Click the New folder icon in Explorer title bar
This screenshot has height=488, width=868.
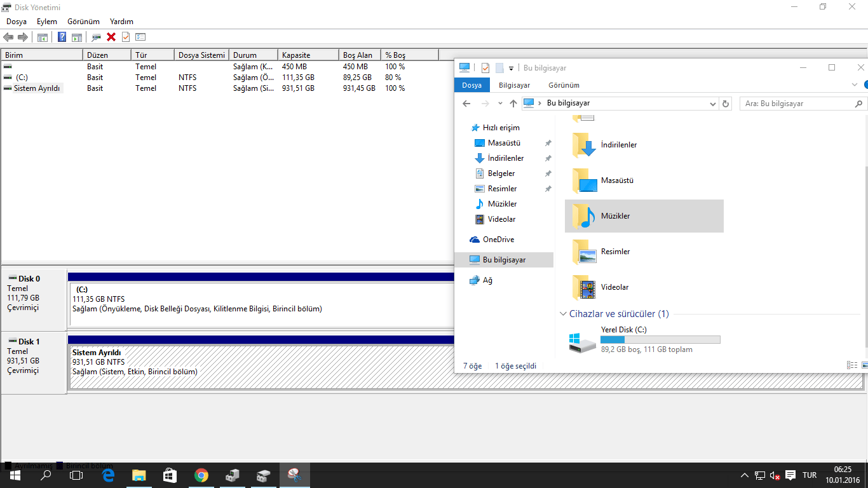(499, 68)
